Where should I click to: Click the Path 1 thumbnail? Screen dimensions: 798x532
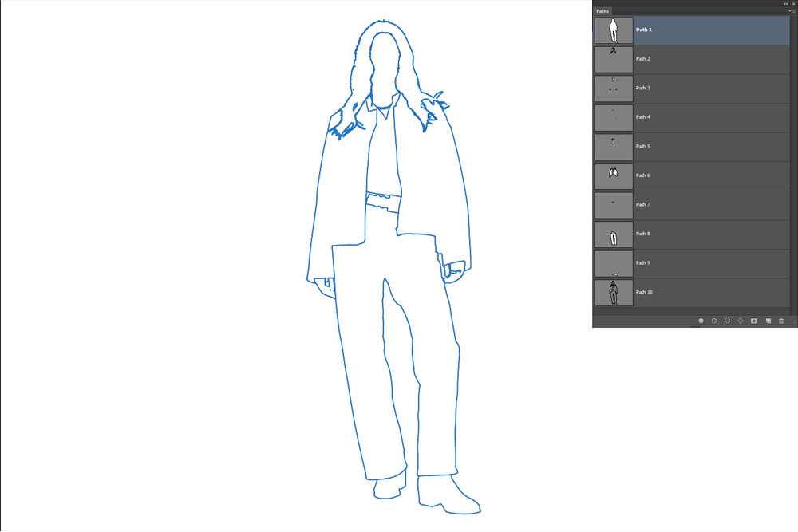613,30
